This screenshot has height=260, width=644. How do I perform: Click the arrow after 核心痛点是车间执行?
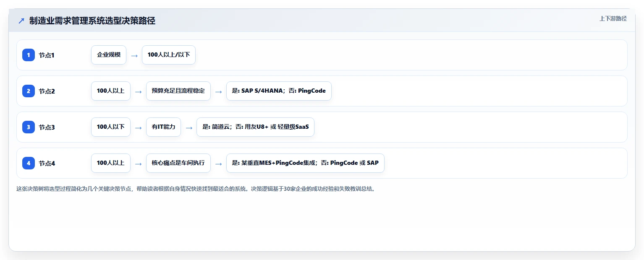tap(218, 164)
